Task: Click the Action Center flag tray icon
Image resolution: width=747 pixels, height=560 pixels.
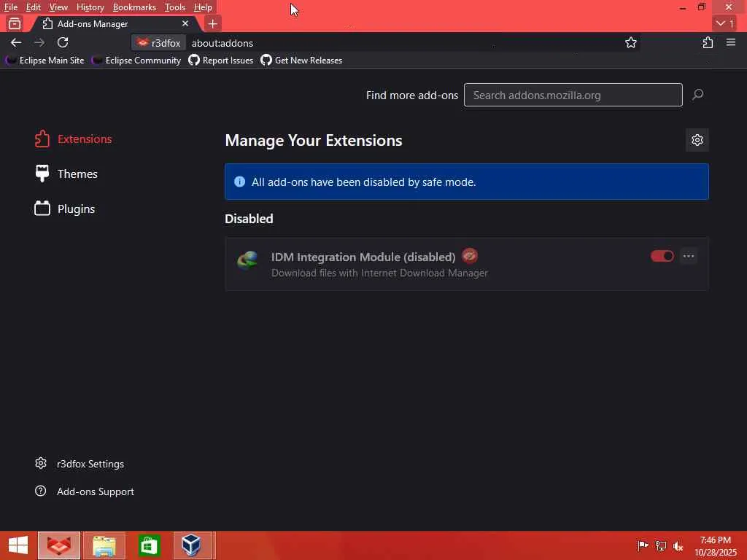Action: click(x=643, y=545)
